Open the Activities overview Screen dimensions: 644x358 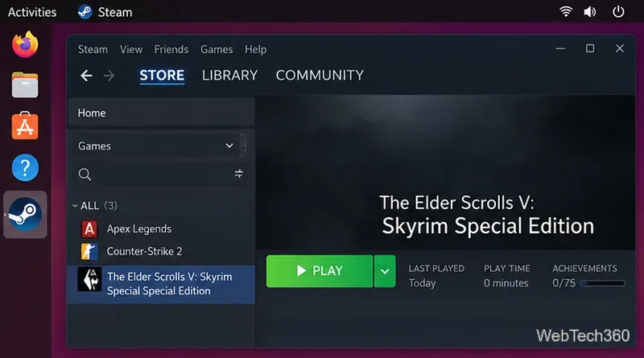(x=32, y=12)
